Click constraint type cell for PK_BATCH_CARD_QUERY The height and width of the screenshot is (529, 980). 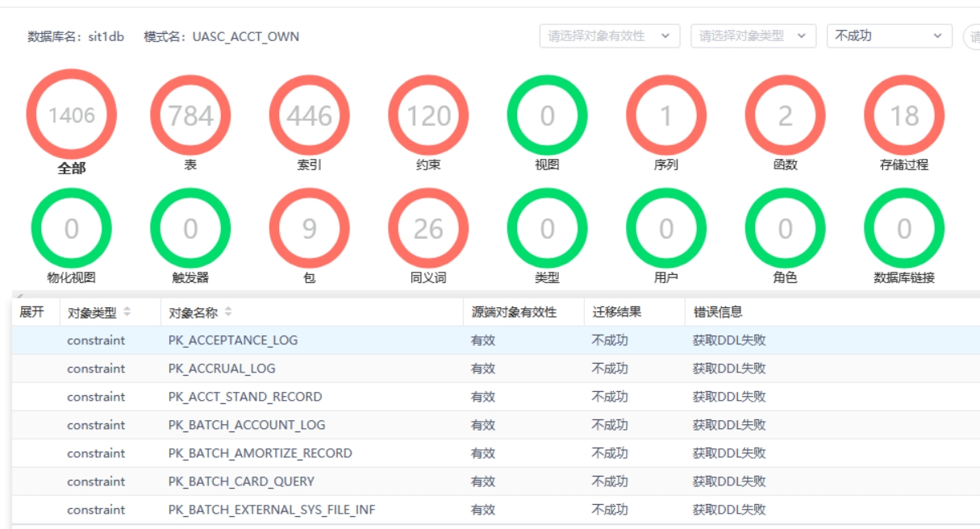[x=96, y=481]
